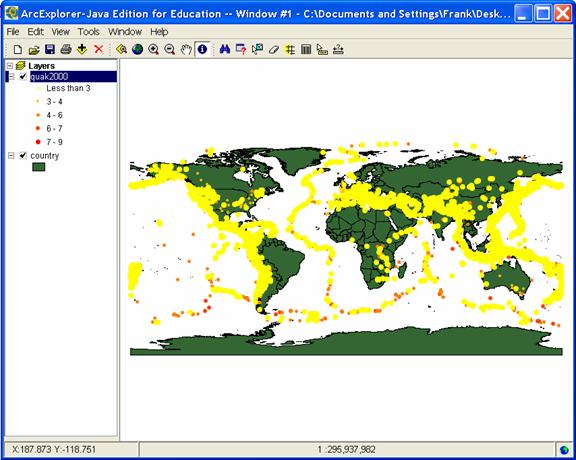The image size is (576, 460).
Task: Collapse the country layer legend
Action: coord(11,155)
